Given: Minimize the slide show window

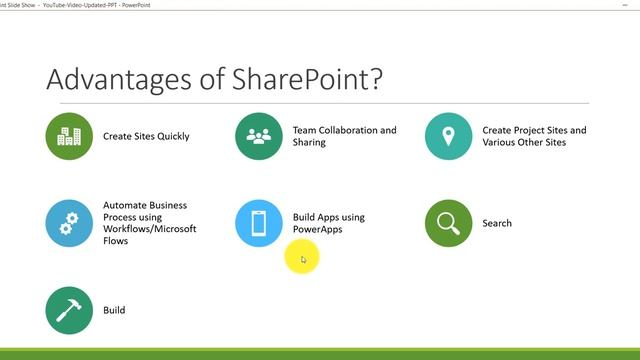Looking at the screenshot, I should (x=625, y=5).
